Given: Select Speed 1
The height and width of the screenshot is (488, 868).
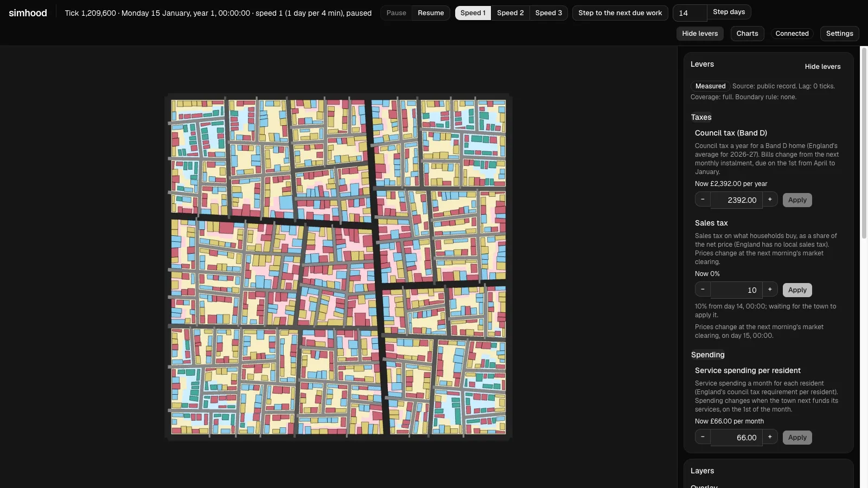Looking at the screenshot, I should click(473, 13).
